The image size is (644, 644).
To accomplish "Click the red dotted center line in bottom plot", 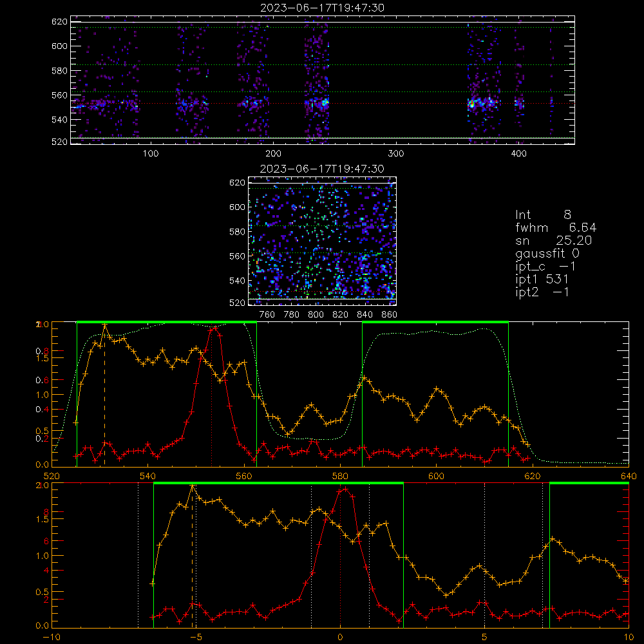I will 340,556.
